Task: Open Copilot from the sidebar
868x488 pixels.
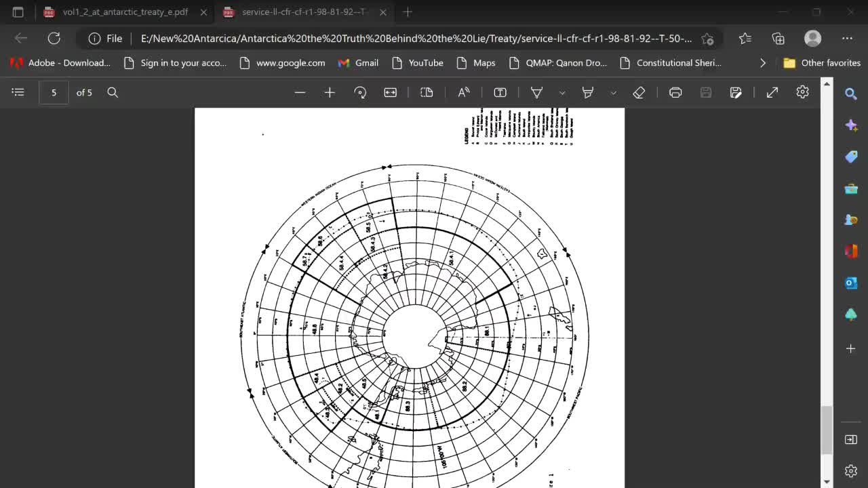Action: [851, 125]
